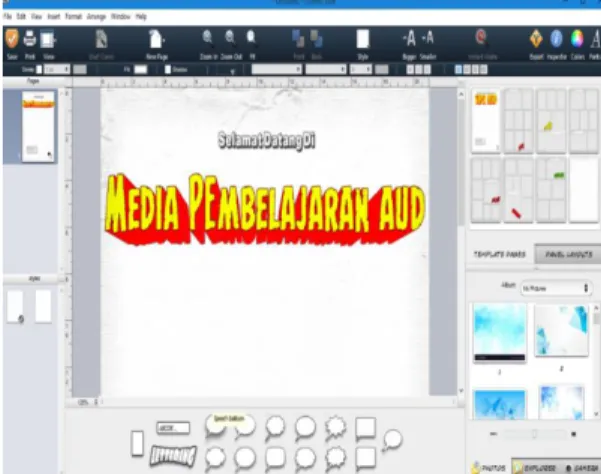Click the 'Media Pembelajaran AUD' title on the canvas

[x=265, y=208]
